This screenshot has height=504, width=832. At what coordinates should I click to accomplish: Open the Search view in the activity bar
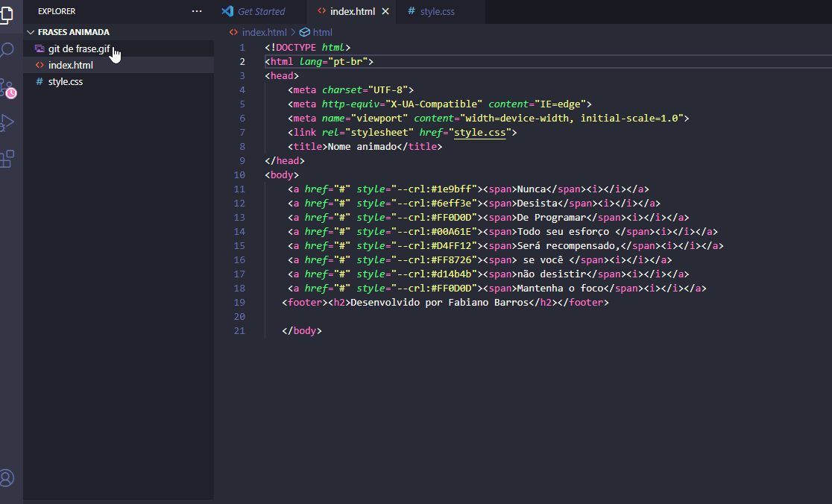point(8,49)
